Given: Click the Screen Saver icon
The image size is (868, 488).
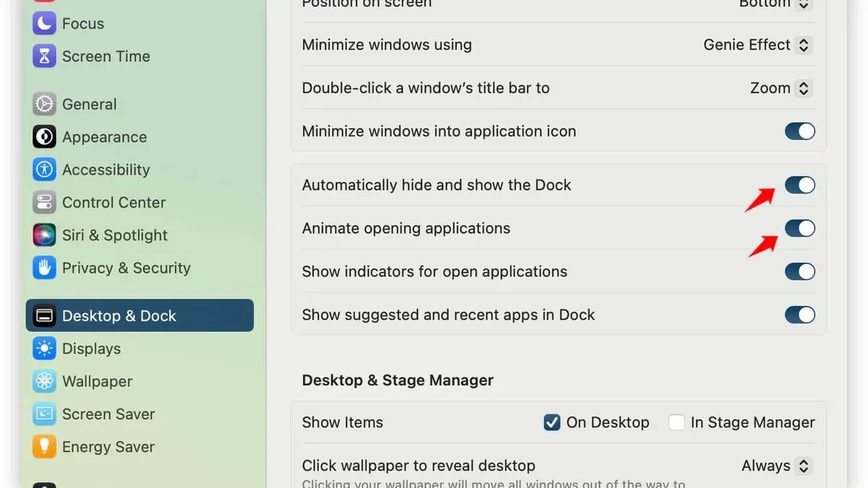Looking at the screenshot, I should (x=44, y=414).
